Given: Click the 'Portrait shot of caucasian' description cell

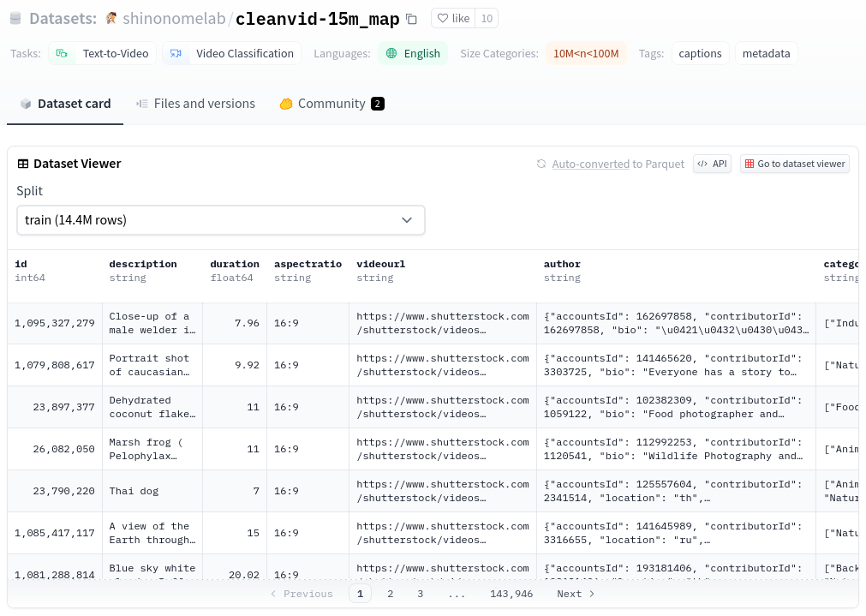Looking at the screenshot, I should point(152,365).
